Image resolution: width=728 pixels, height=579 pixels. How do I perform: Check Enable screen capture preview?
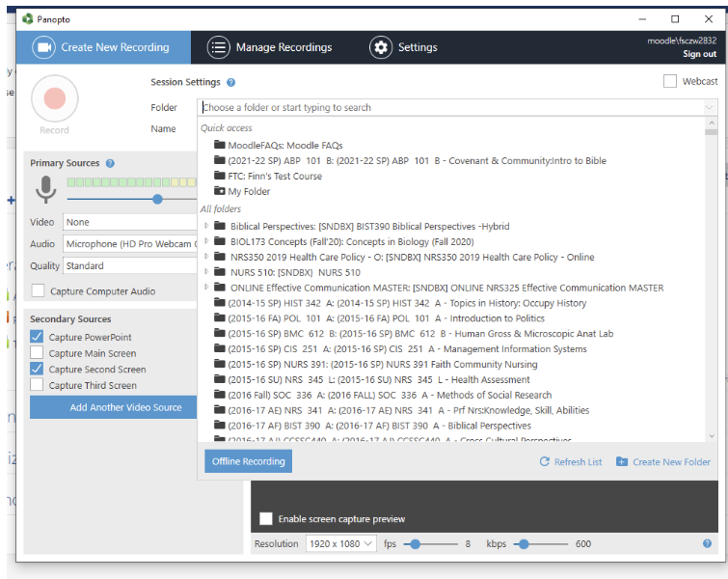click(x=266, y=519)
